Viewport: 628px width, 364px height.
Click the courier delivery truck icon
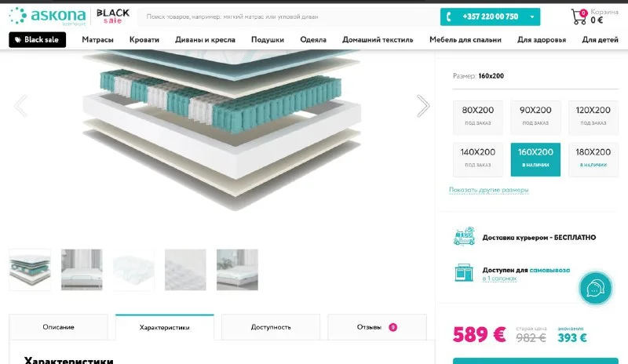464,236
